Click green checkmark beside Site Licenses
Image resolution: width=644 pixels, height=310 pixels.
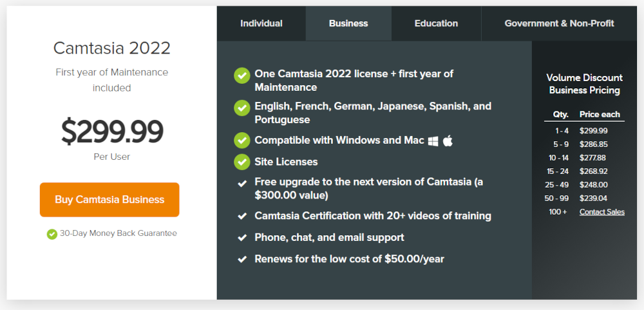pyautogui.click(x=242, y=162)
